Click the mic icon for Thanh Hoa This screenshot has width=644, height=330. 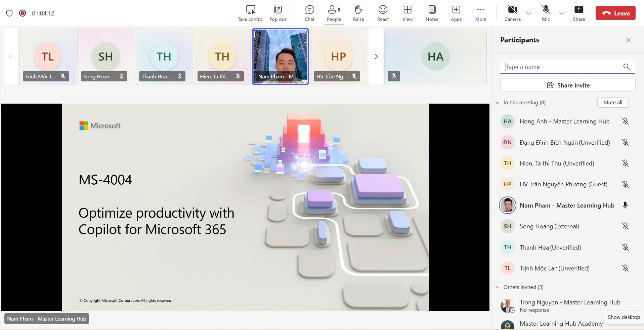click(625, 248)
